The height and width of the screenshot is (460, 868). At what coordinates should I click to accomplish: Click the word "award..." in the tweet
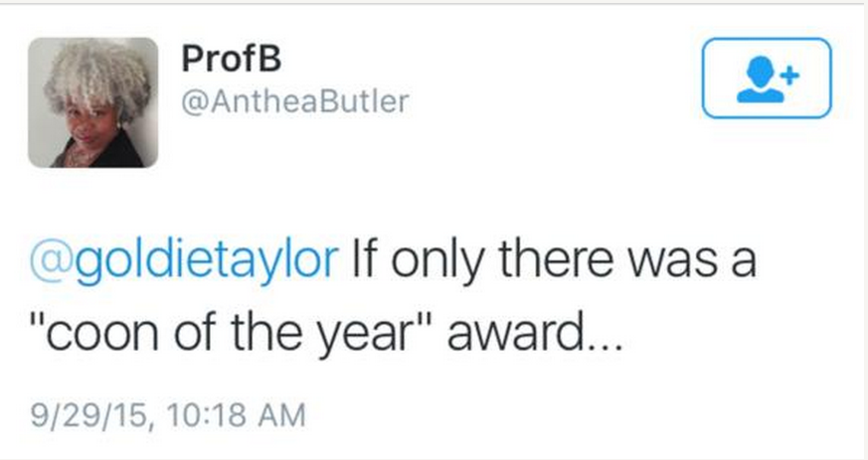pyautogui.click(x=535, y=334)
